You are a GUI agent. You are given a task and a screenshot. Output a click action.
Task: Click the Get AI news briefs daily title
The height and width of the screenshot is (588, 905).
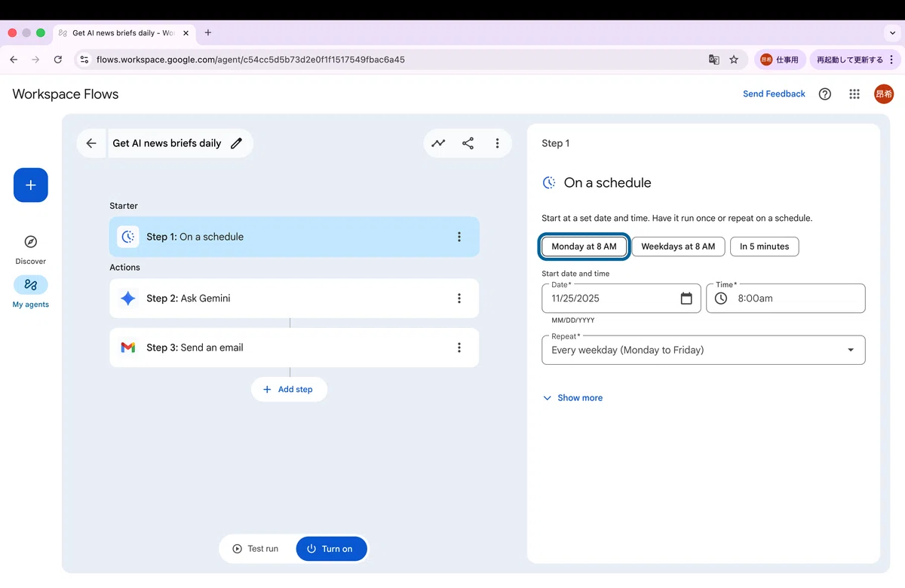(x=167, y=143)
